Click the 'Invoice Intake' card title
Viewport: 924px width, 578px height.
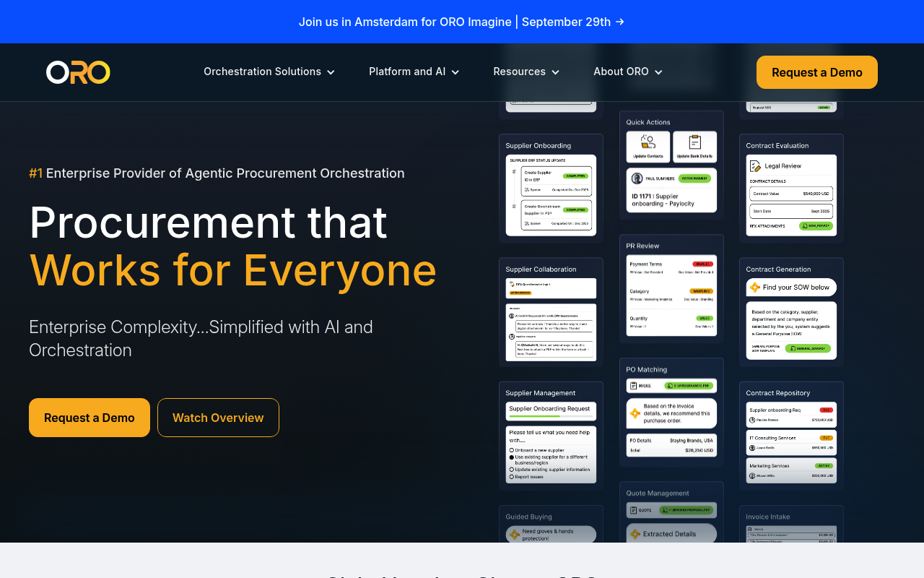pyautogui.click(x=768, y=517)
